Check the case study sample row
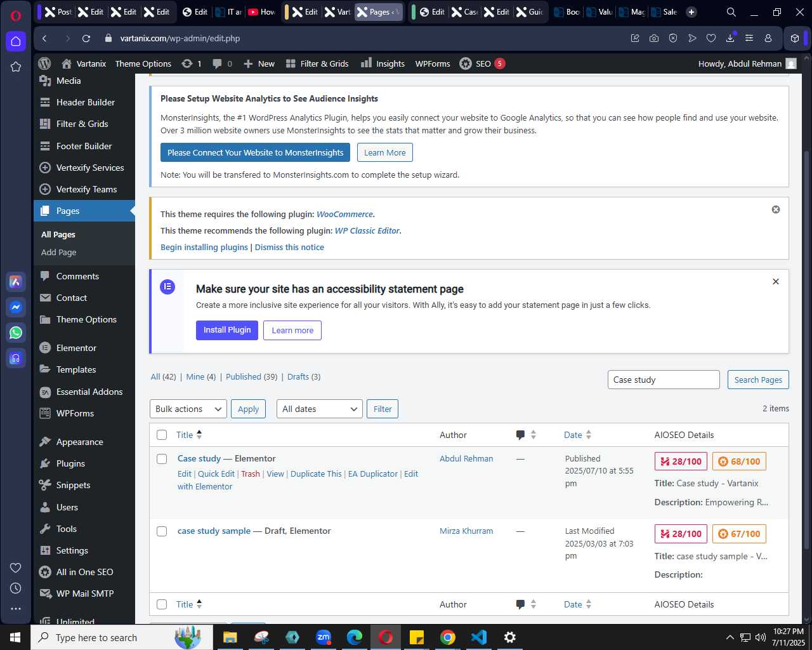812x650 pixels. coord(162,531)
